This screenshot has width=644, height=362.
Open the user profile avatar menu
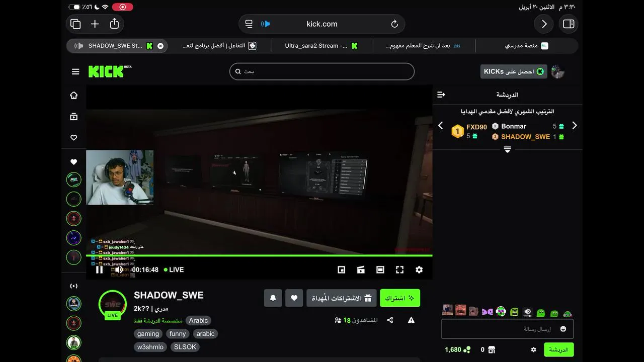[x=558, y=71]
